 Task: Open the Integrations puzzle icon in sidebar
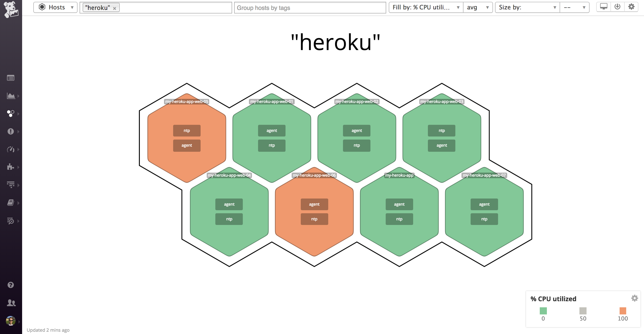point(10,167)
